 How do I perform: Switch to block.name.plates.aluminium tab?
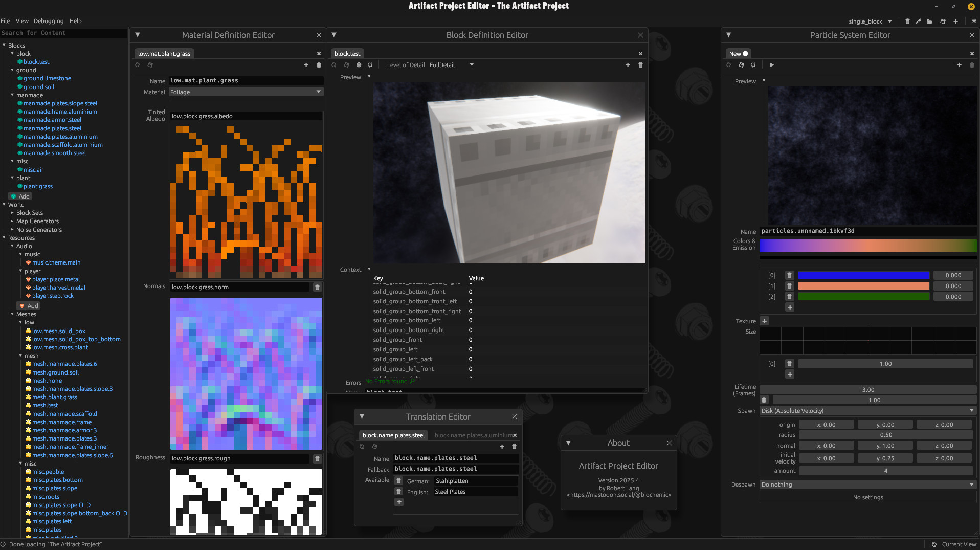[473, 435]
